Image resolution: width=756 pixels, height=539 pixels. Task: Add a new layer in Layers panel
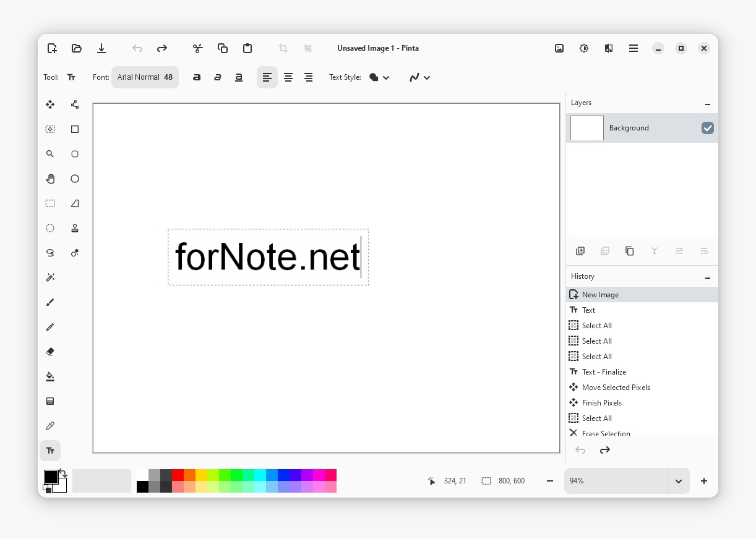pos(580,251)
